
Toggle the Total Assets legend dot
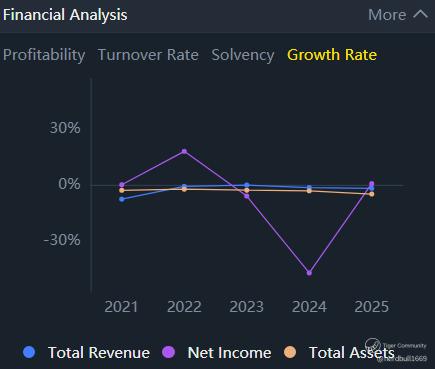point(290,352)
